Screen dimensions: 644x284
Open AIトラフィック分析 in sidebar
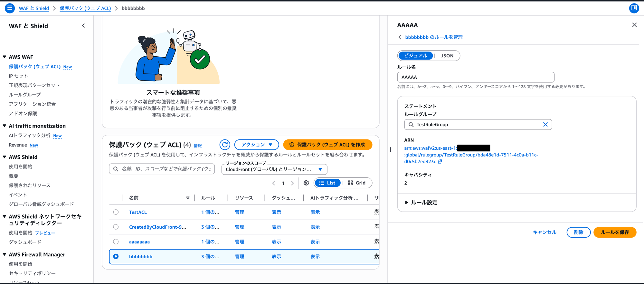[30, 136]
